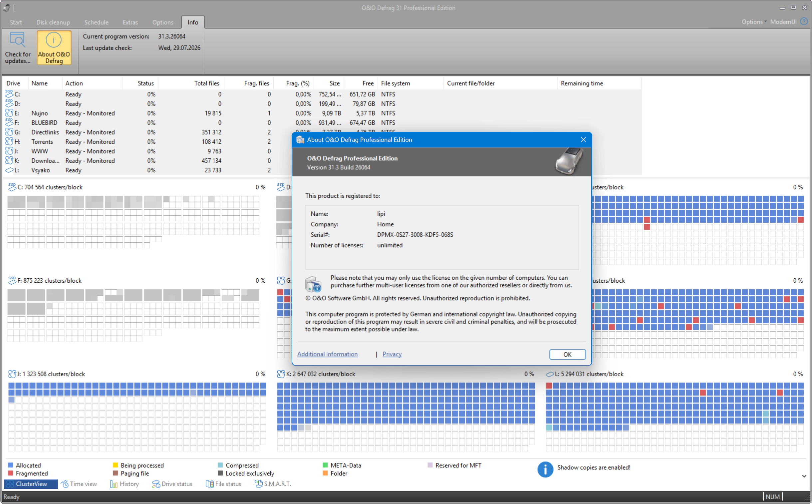
Task: Select the SSD drive icon for D:
Action: 9,104
